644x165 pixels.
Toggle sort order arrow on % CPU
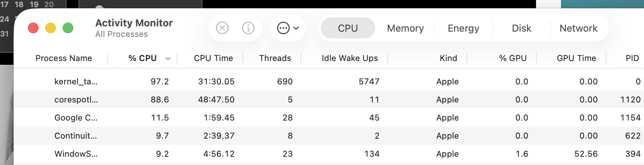tap(168, 58)
